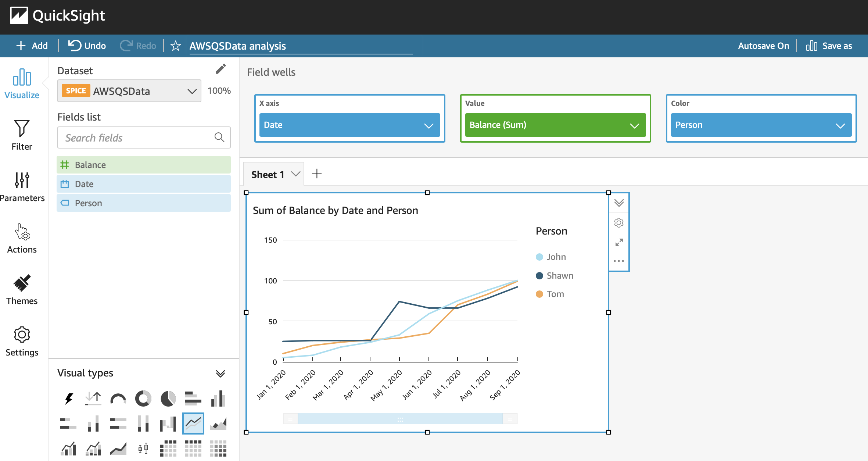The width and height of the screenshot is (868, 461).
Task: Click the Undo button
Action: (87, 46)
